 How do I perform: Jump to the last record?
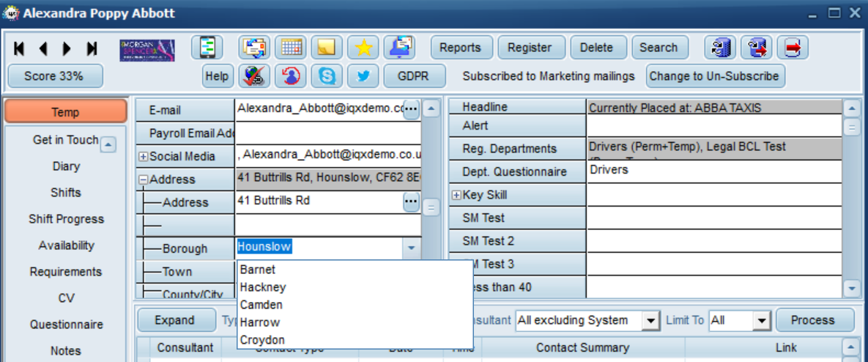point(92,48)
